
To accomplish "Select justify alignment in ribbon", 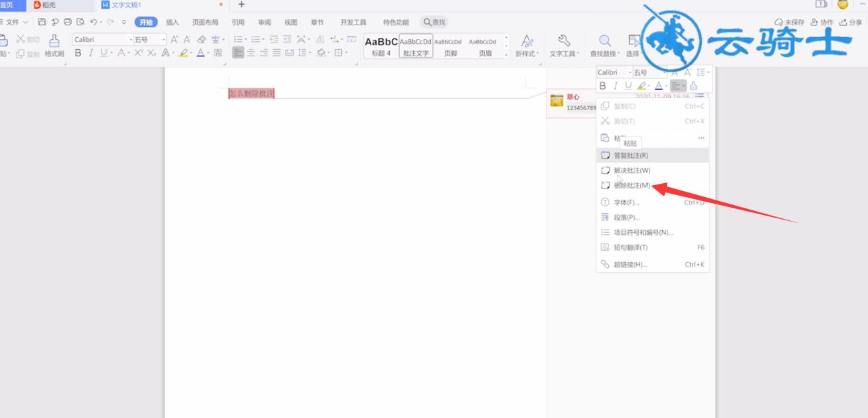I will tap(276, 53).
